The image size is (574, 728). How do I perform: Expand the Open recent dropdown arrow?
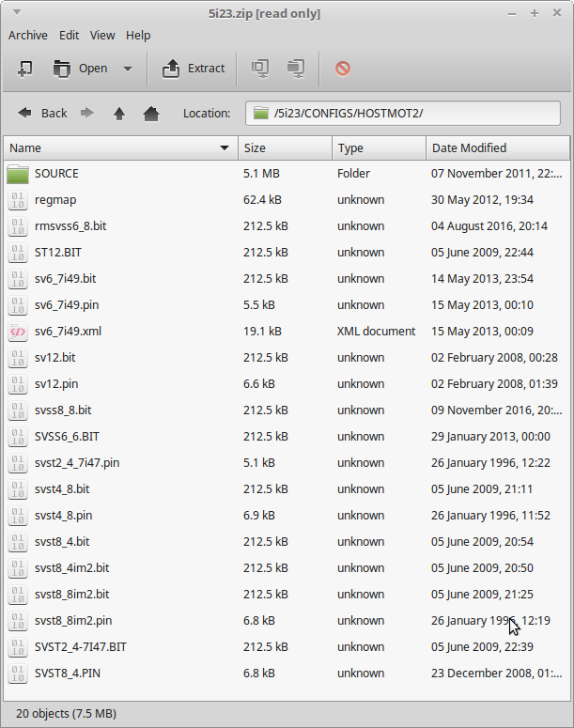[128, 69]
